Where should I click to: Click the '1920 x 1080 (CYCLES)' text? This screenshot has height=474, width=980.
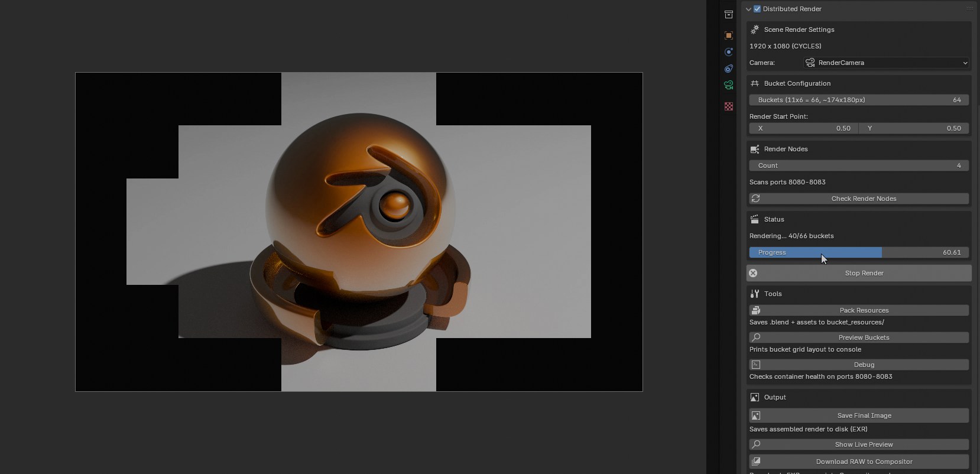coord(785,46)
